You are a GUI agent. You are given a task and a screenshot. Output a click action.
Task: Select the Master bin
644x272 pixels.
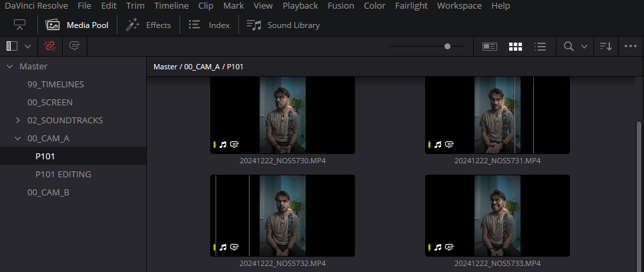33,66
